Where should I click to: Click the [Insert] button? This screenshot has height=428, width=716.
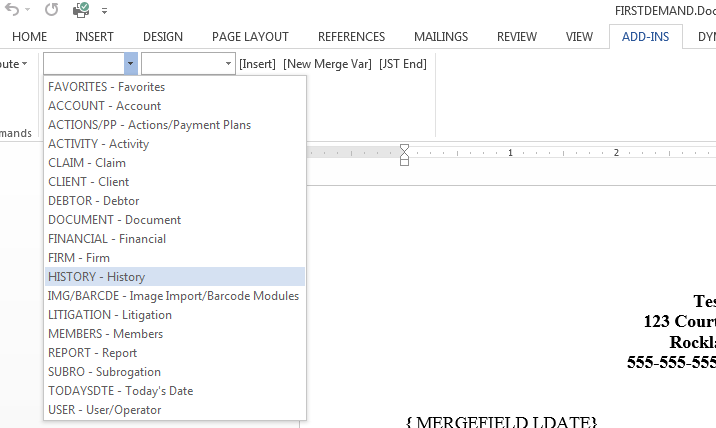(x=257, y=64)
